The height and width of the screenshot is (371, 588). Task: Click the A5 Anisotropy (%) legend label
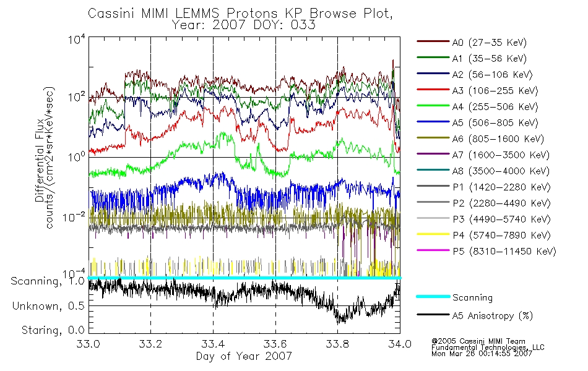tap(493, 316)
